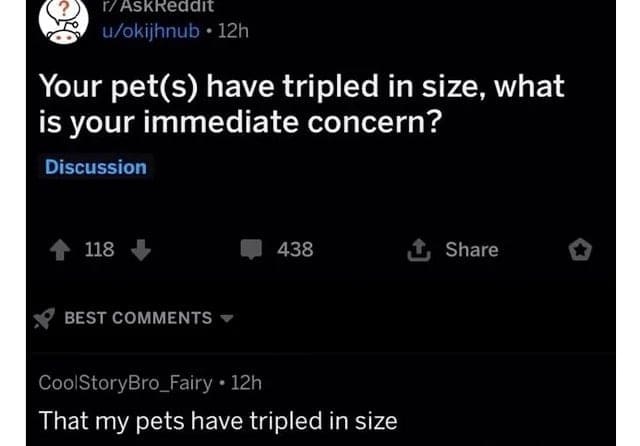
Task: Open CoolStoryBro_Fairy's profile
Action: pos(125,382)
